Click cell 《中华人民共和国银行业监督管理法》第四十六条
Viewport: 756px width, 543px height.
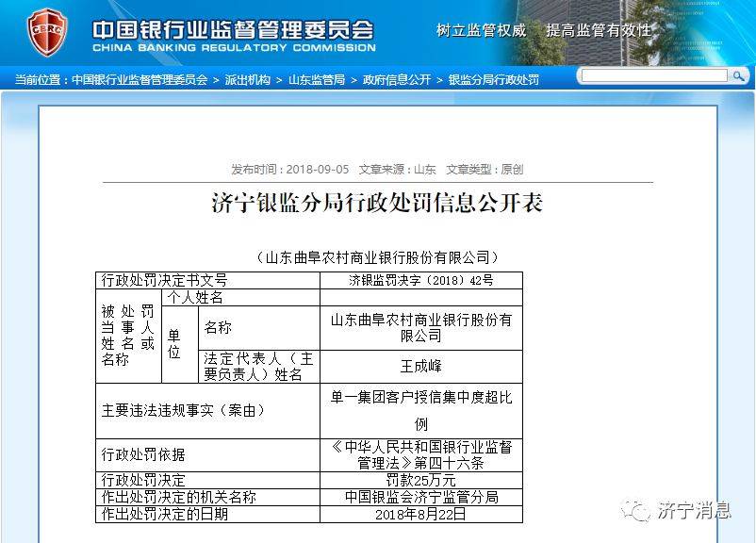421,454
